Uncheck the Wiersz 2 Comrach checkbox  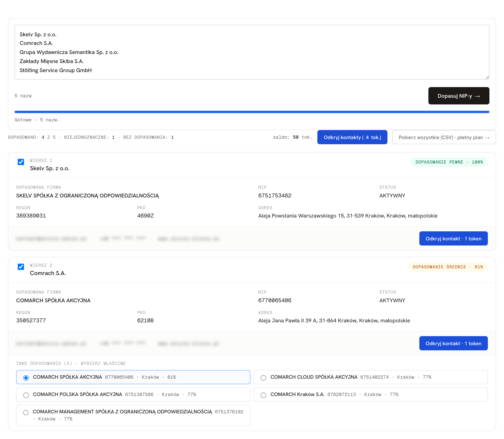tap(21, 267)
